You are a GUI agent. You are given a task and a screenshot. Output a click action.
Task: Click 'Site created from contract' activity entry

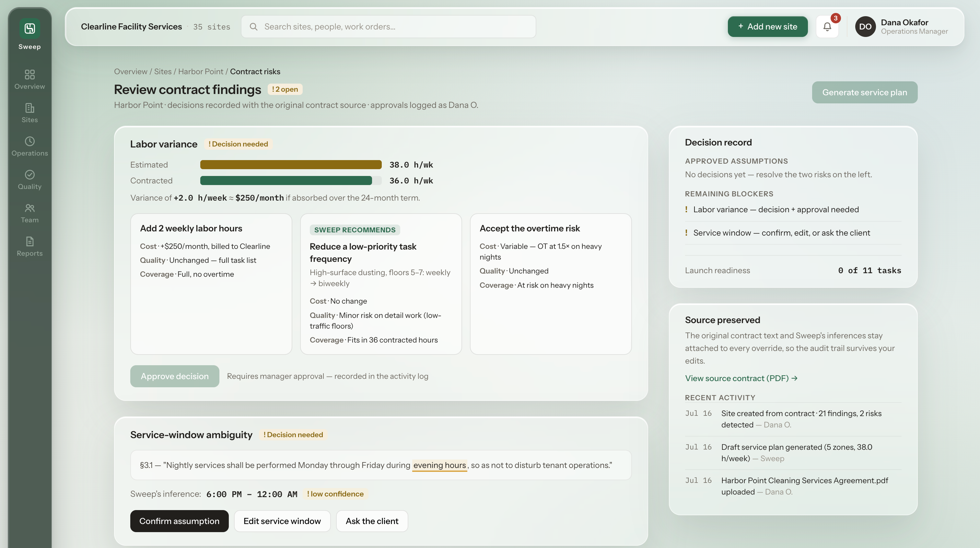[793, 419]
